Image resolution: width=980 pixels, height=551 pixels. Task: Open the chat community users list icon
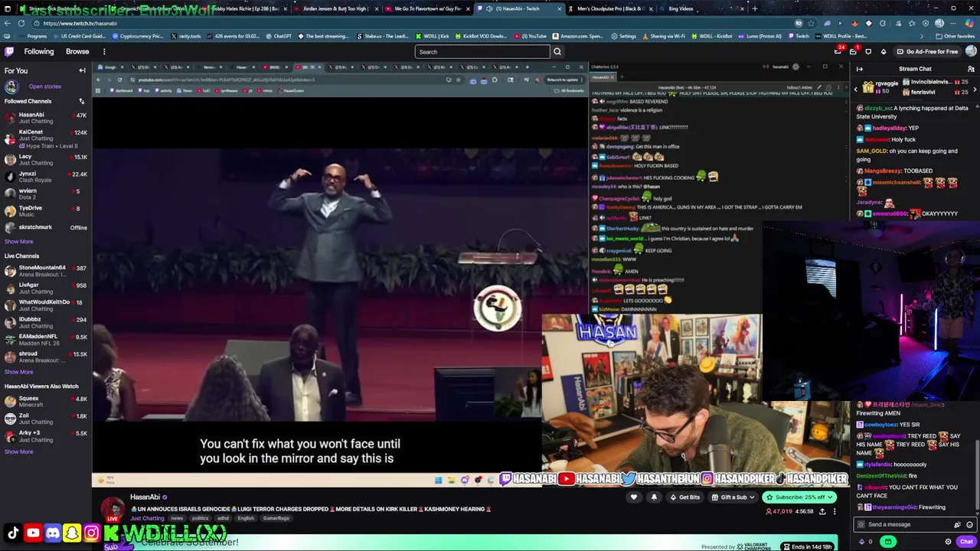coord(971,69)
